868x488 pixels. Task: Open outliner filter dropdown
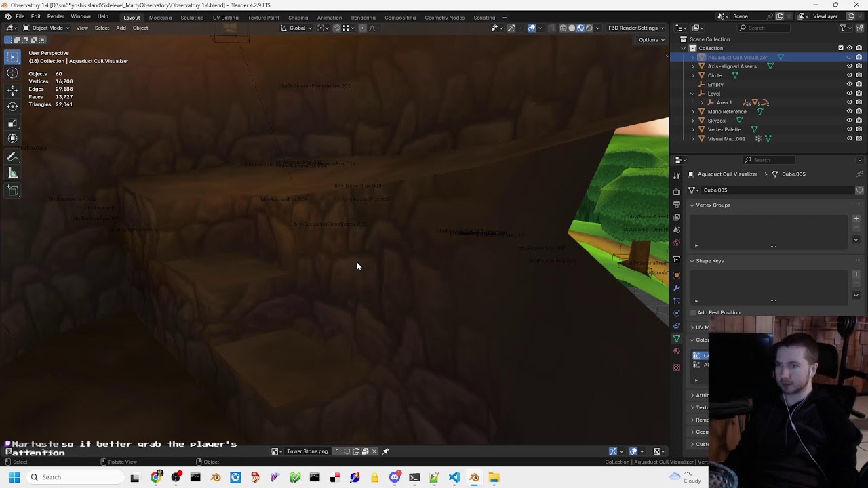[845, 28]
